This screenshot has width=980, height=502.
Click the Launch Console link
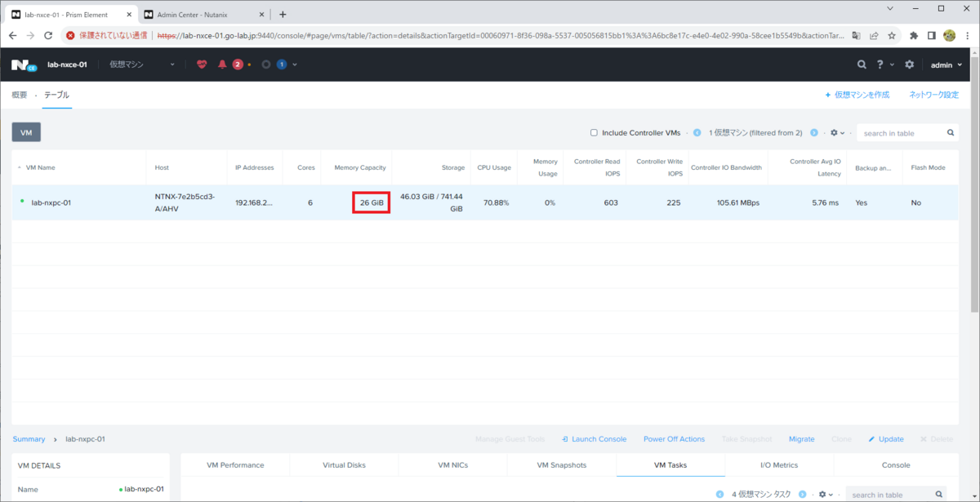[594, 438]
